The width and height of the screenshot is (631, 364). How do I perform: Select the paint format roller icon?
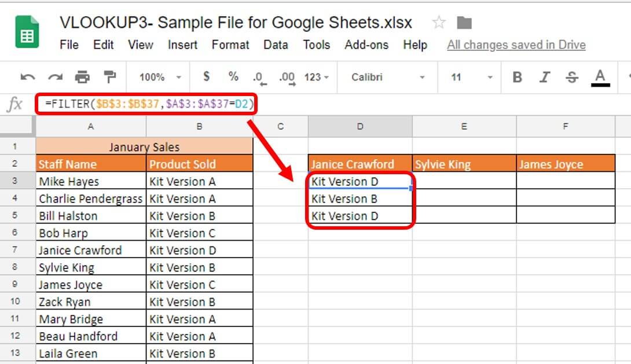tap(109, 77)
